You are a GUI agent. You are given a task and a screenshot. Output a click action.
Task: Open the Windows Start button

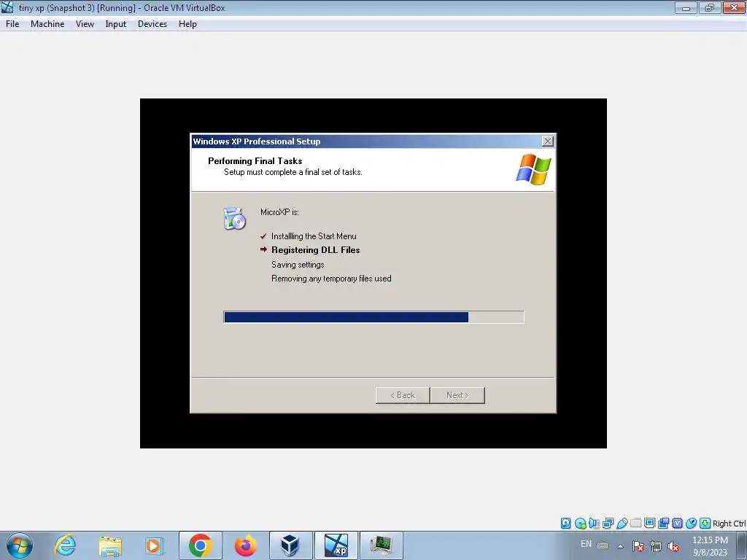tap(20, 545)
